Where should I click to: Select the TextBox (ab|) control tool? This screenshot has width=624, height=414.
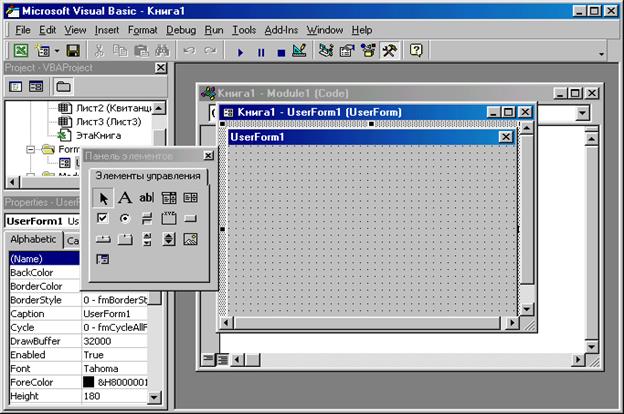coord(146,197)
